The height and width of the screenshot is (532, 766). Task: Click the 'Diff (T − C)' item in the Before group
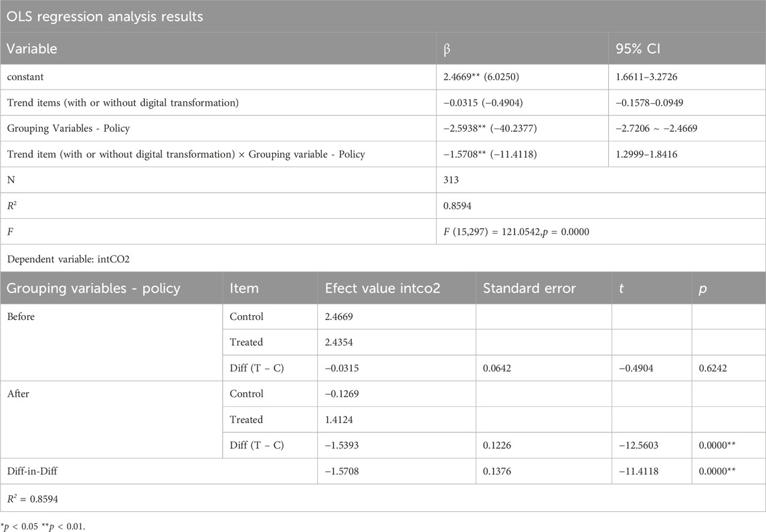(x=256, y=368)
